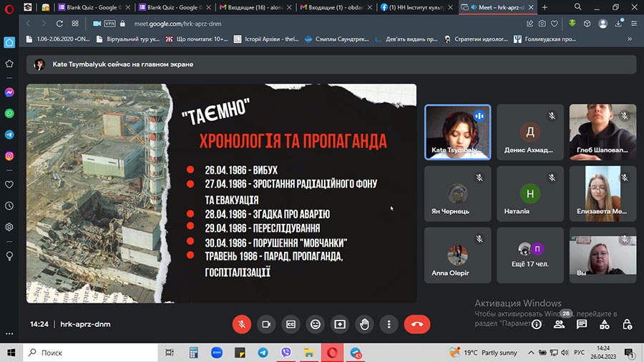Open the activities panel icon
The height and width of the screenshot is (362, 644).
pos(605,325)
